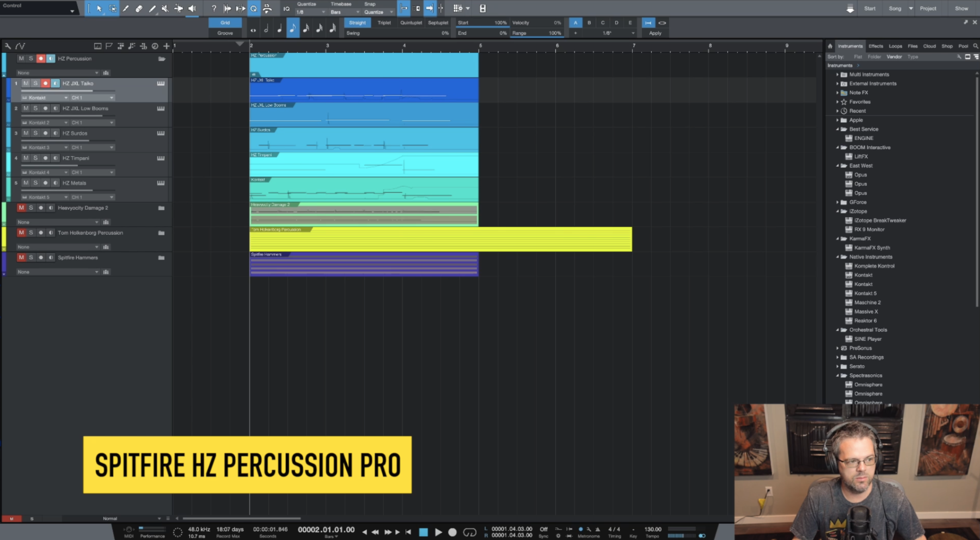Collapse the Spectrasonics folder

click(837, 376)
